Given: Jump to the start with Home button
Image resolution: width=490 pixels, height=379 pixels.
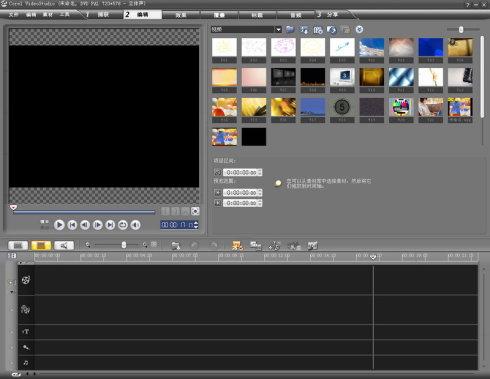Looking at the screenshot, I should [x=72, y=225].
